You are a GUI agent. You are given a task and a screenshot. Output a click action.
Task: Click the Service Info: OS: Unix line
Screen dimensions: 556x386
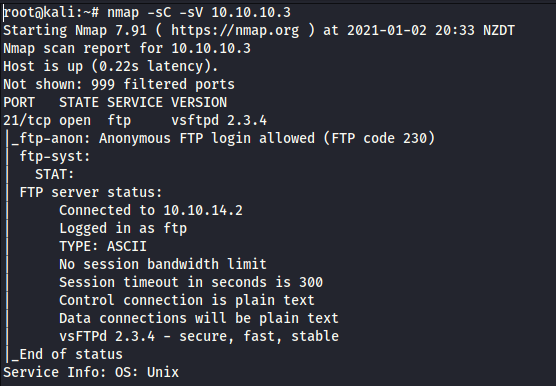pos(91,373)
